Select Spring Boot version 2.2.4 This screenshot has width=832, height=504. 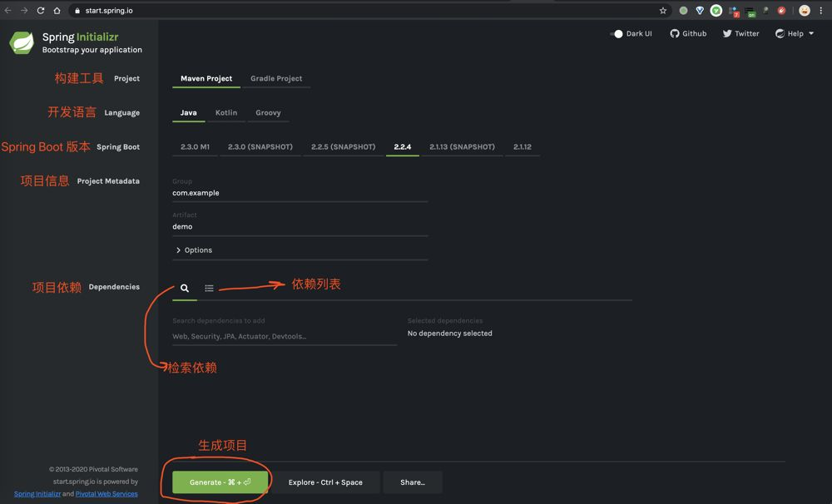click(402, 147)
